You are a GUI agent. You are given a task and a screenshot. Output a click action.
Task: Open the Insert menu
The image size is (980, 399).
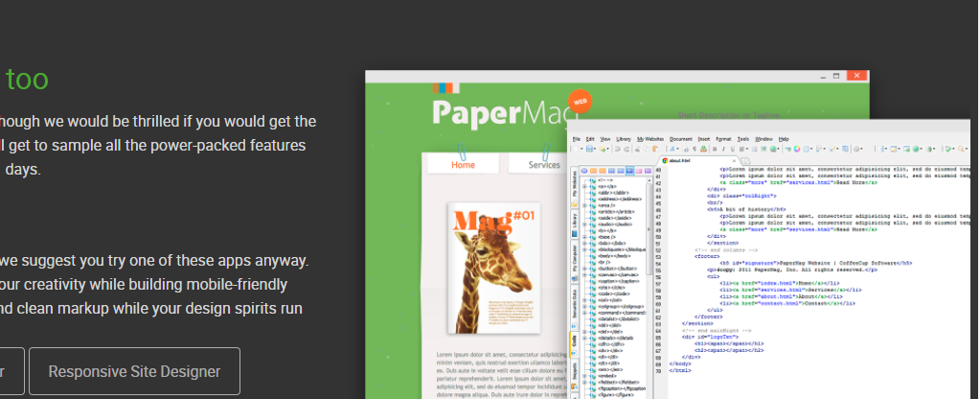pos(704,139)
